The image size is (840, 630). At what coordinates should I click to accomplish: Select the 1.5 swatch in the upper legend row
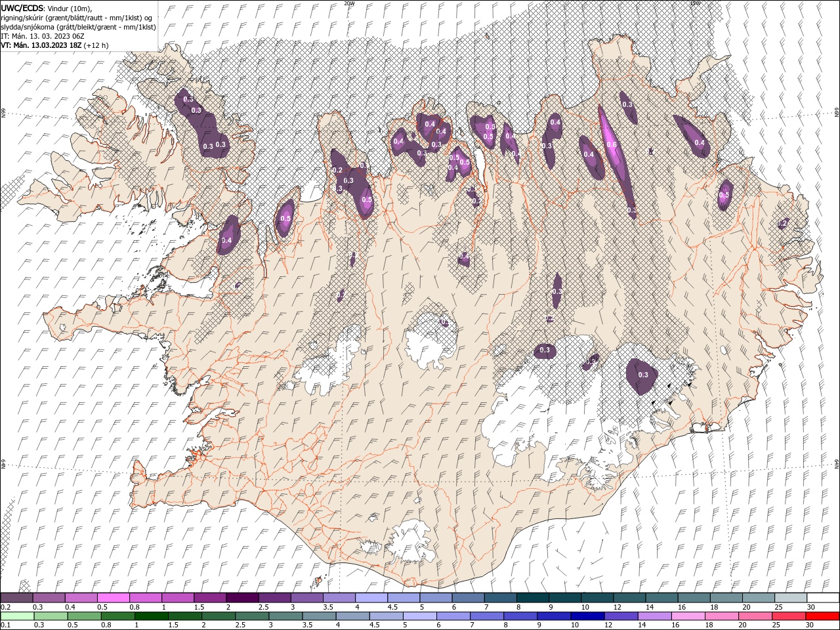click(210, 598)
